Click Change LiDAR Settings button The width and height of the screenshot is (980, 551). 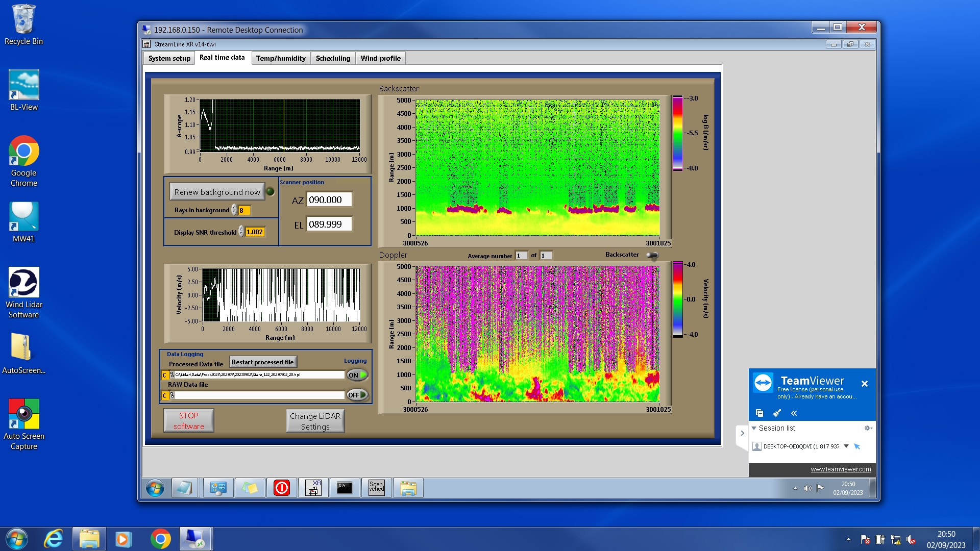315,421
